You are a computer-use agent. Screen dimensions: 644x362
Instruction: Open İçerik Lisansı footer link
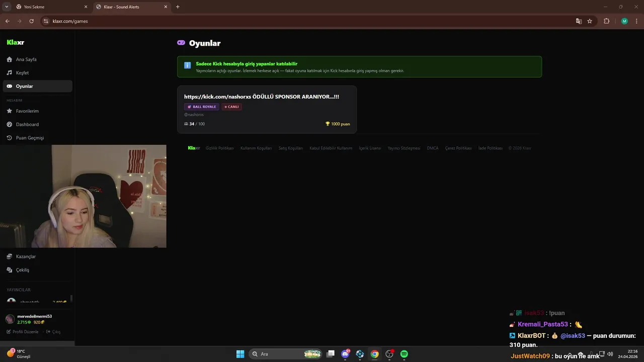370,148
